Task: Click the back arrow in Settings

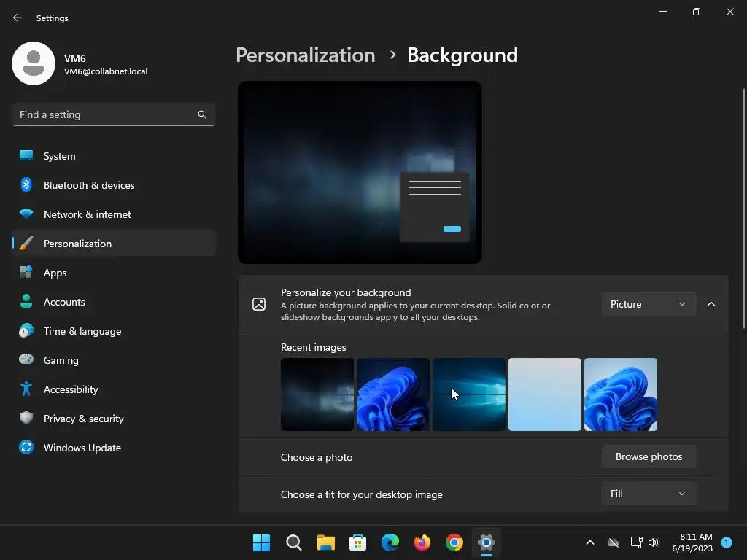Action: pyautogui.click(x=18, y=17)
